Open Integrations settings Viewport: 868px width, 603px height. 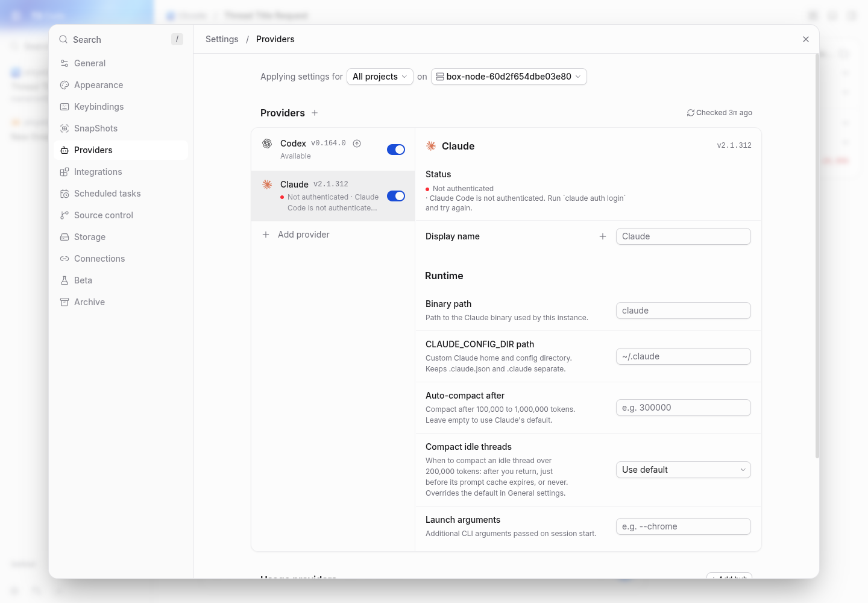click(x=121, y=172)
